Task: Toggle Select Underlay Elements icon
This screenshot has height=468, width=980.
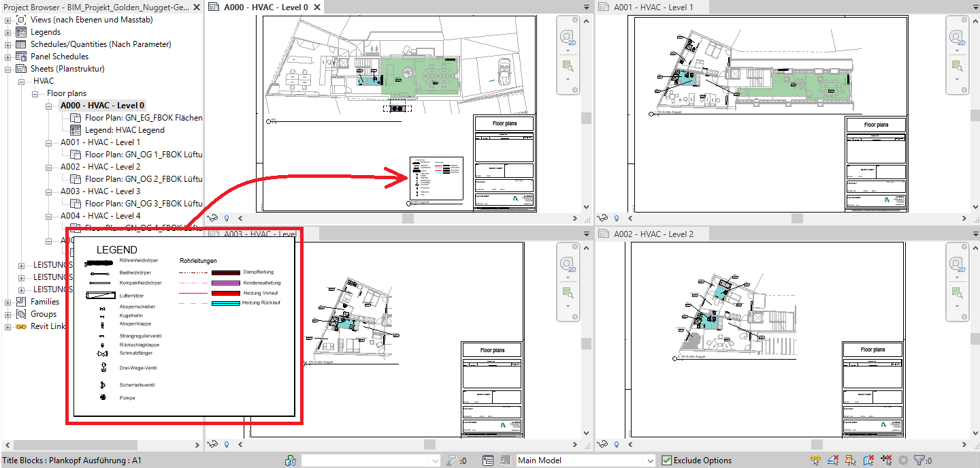Action: 832,461
